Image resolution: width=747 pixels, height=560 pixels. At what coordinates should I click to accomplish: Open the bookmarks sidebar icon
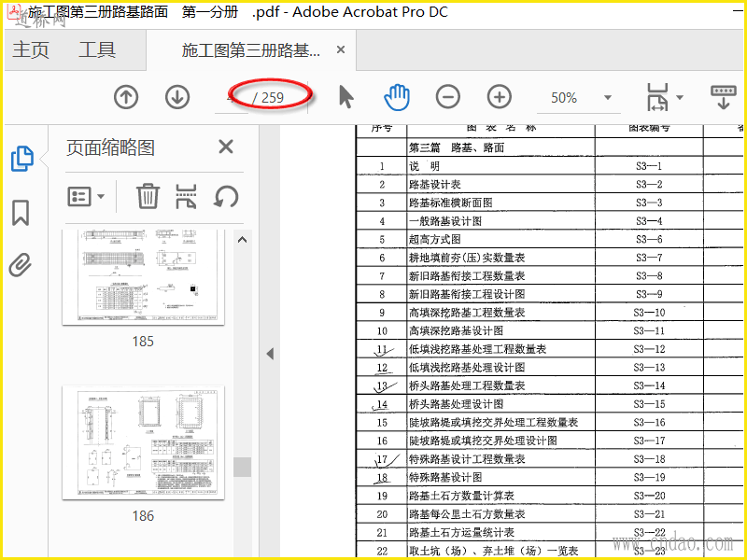pos(21,213)
